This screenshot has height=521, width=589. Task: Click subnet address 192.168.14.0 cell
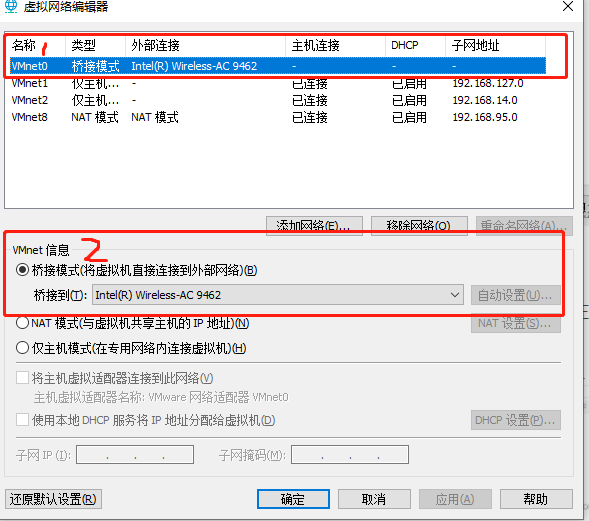coord(485,100)
